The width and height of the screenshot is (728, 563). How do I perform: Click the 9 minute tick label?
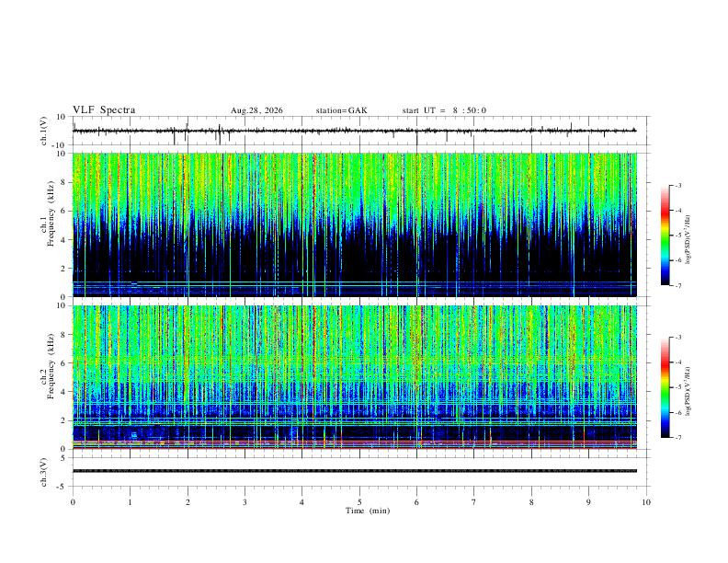pos(588,502)
